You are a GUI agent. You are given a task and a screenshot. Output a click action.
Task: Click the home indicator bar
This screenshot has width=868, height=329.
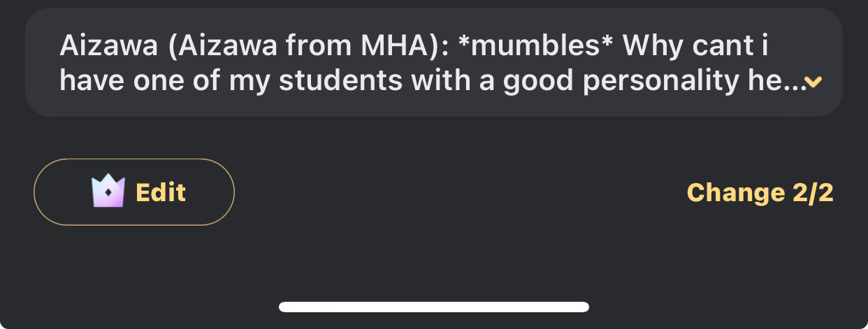[x=433, y=307]
